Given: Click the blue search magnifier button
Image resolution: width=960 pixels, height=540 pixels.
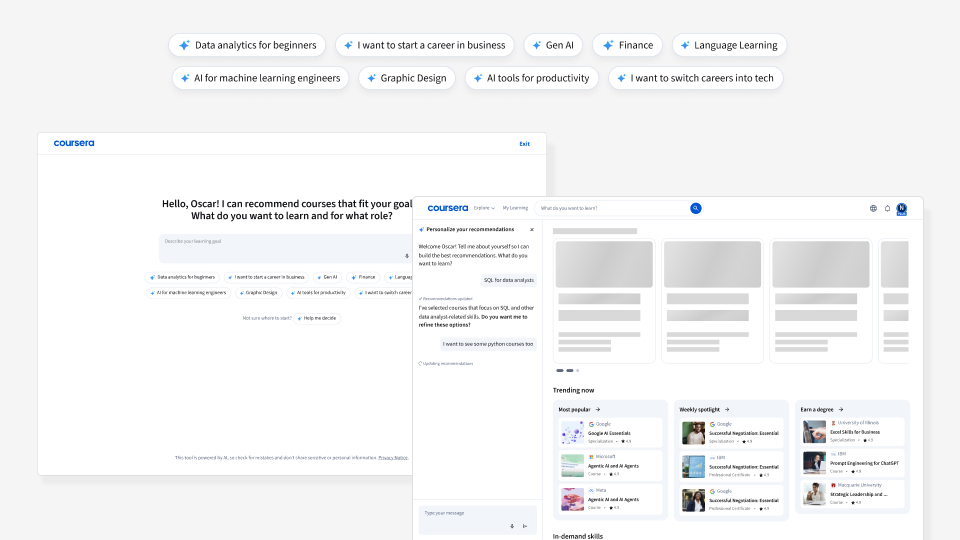Looking at the screenshot, I should pyautogui.click(x=696, y=208).
